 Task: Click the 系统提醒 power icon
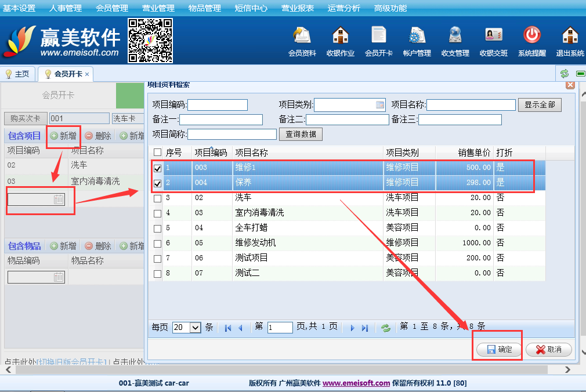[531, 36]
